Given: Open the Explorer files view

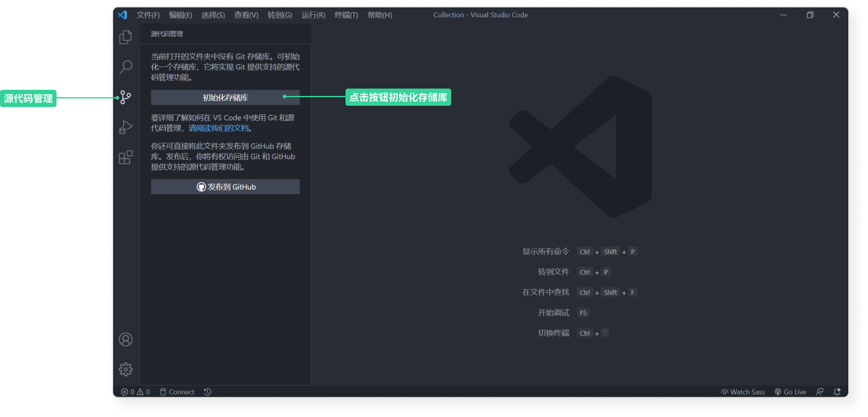Looking at the screenshot, I should [125, 38].
